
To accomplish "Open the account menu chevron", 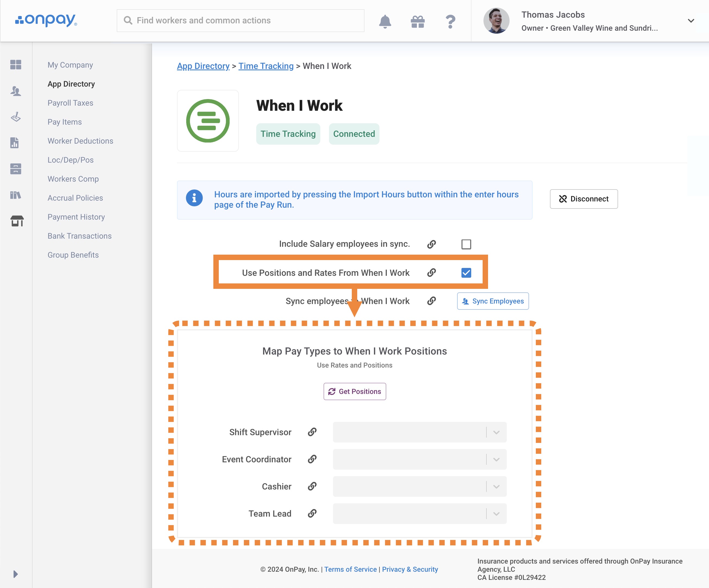I will (691, 21).
